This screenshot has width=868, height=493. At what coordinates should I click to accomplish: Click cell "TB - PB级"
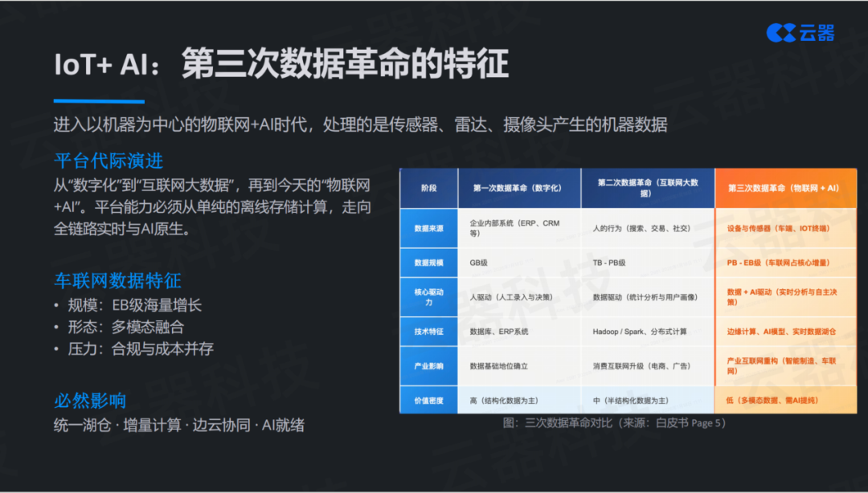tap(648, 263)
